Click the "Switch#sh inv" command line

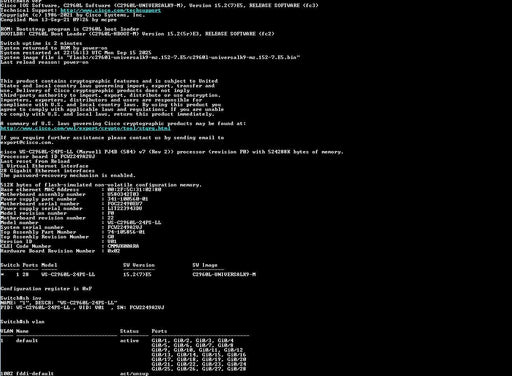pos(21,298)
